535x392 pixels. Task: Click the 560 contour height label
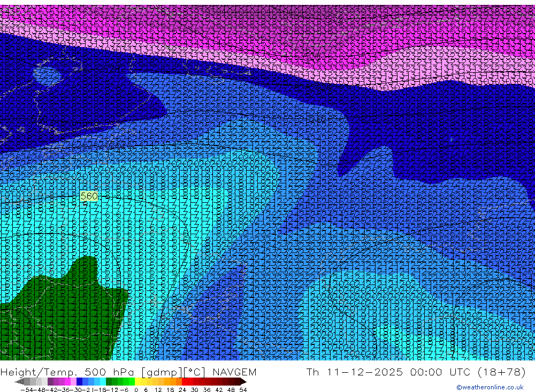coord(89,196)
